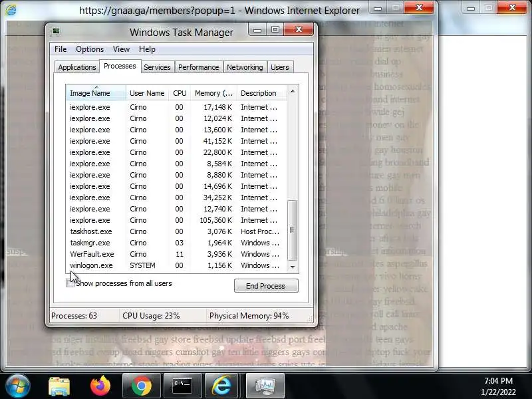Click the 7:04 PM taskbar clock
The image size is (532, 399).
tap(498, 380)
